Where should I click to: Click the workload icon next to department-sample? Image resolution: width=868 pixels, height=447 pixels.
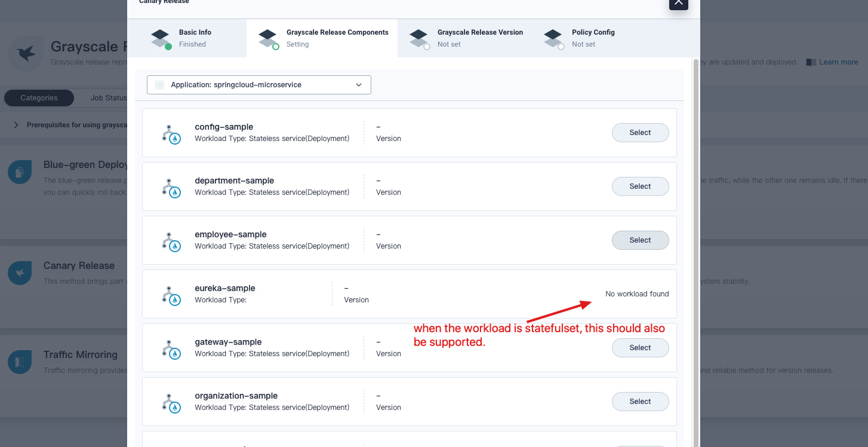173,186
